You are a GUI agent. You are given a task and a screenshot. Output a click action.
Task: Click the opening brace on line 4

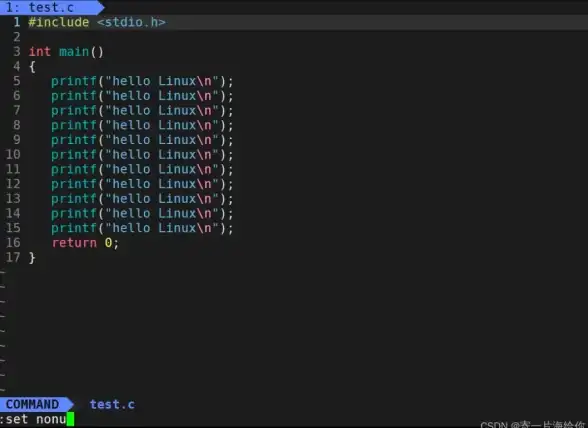pos(32,67)
